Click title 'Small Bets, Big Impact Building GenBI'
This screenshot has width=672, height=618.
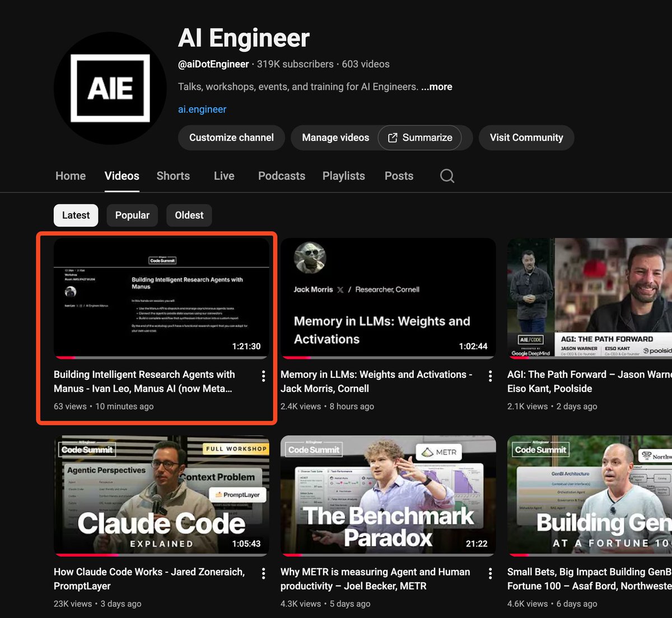pyautogui.click(x=589, y=579)
